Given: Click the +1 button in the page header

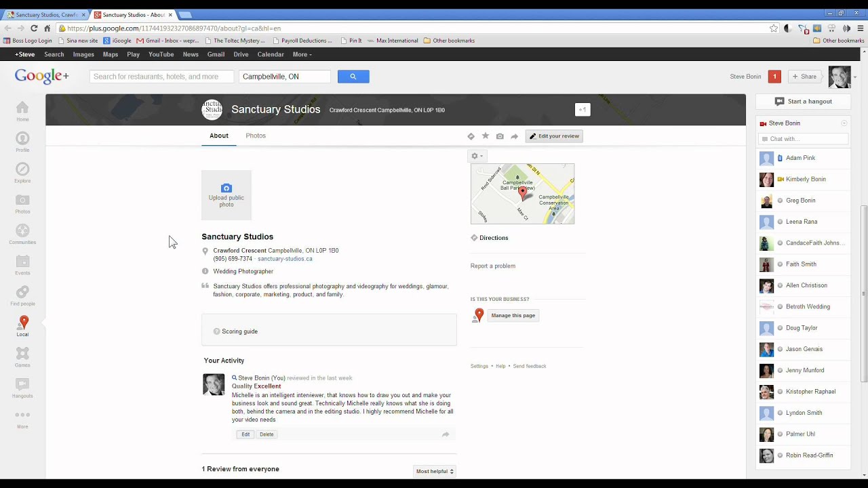Looking at the screenshot, I should point(583,110).
